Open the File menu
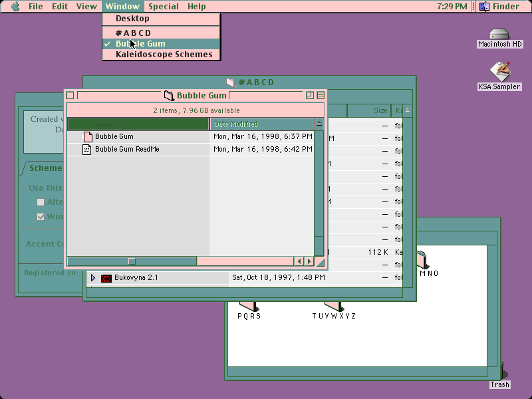Viewport: 532px width, 399px height. pos(36,7)
